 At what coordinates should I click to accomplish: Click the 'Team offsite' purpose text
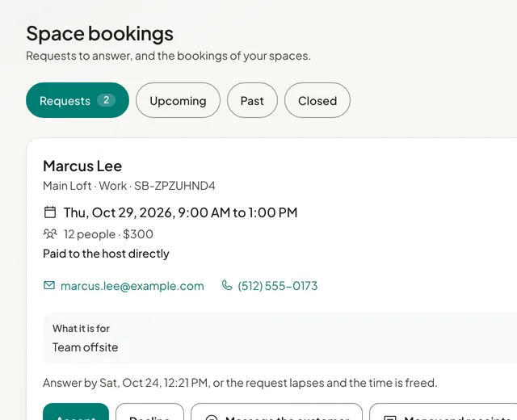[85, 347]
